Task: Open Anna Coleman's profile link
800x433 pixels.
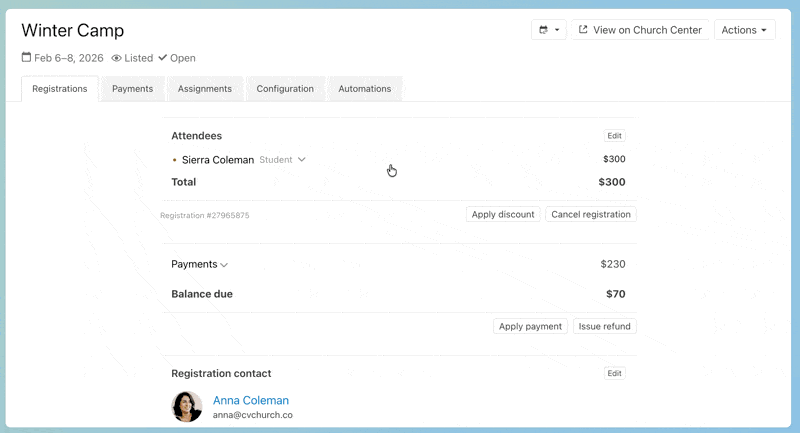Action: pyautogui.click(x=250, y=400)
